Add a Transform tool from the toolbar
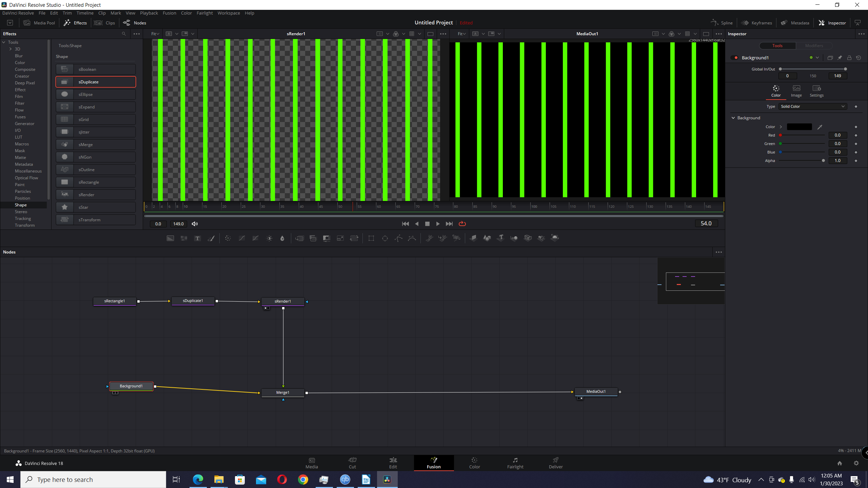This screenshot has height=488, width=868. (x=354, y=238)
